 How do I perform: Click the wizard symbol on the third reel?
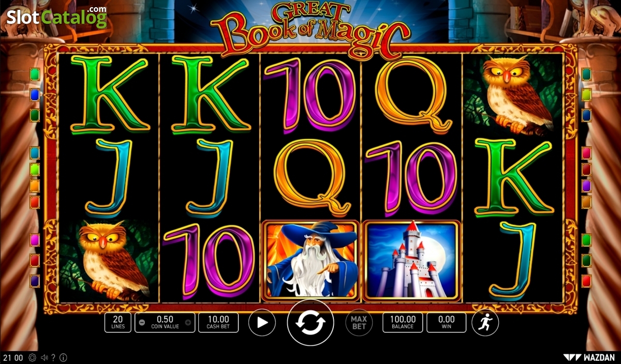pos(310,261)
